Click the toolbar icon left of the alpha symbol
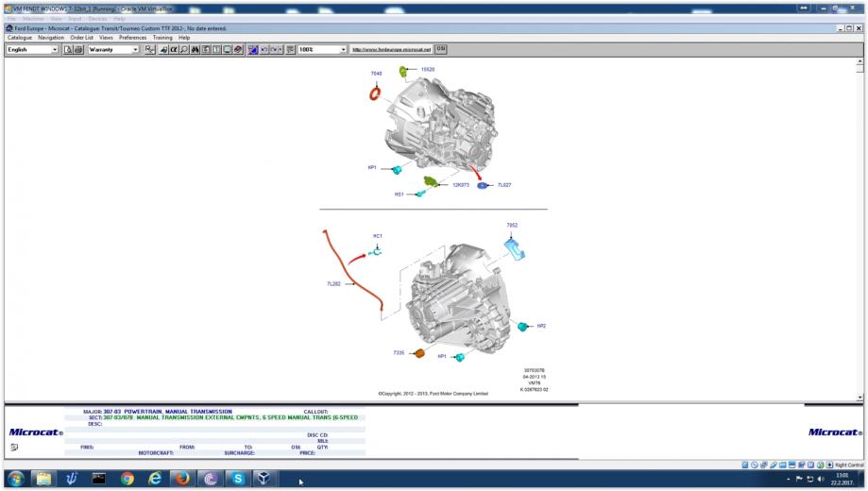 (163, 49)
